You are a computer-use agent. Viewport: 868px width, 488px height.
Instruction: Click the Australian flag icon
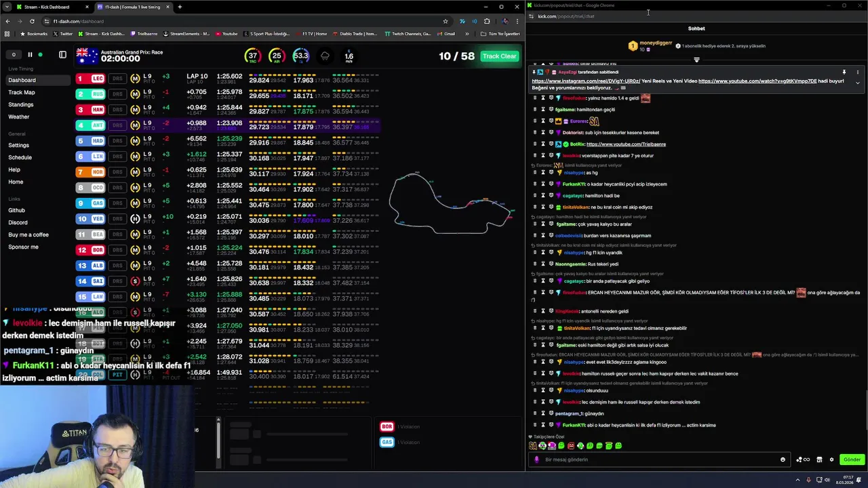[87, 56]
